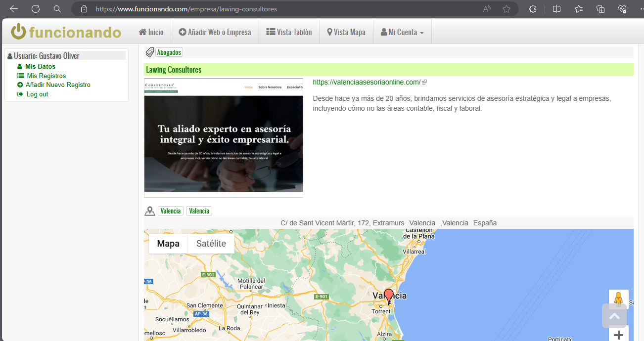Open favorites list icon in toolbar
Viewport: 644px width, 341px height.
tap(579, 9)
